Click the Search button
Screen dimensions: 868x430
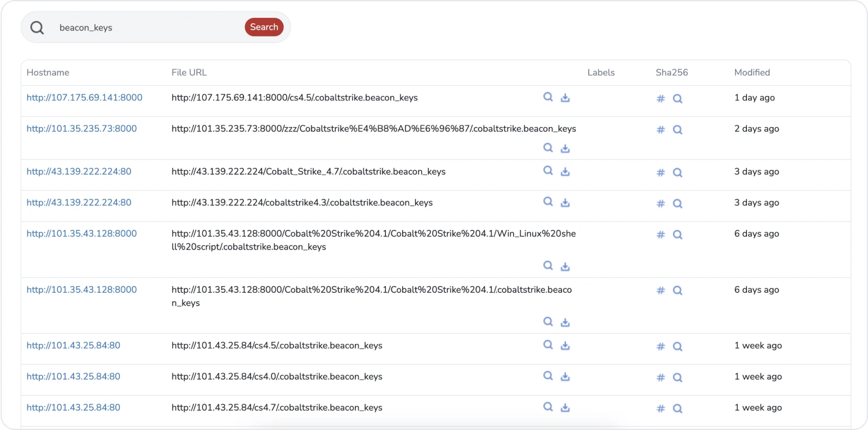pos(264,27)
